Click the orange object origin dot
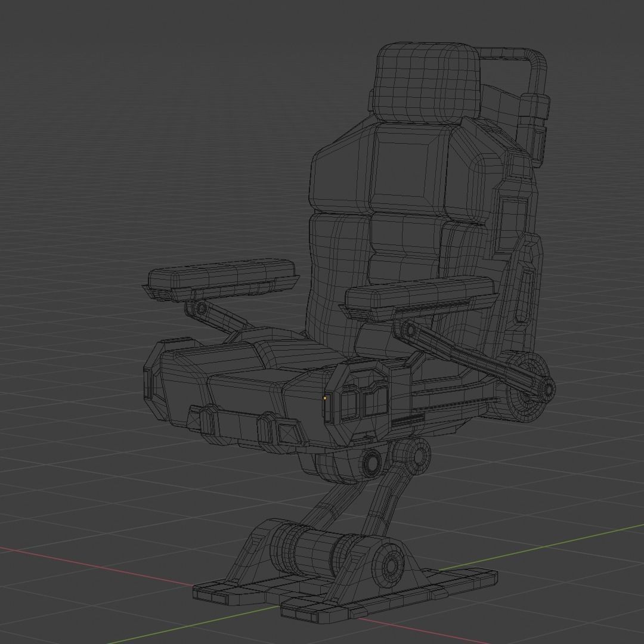This screenshot has height=644, width=644. point(326,398)
